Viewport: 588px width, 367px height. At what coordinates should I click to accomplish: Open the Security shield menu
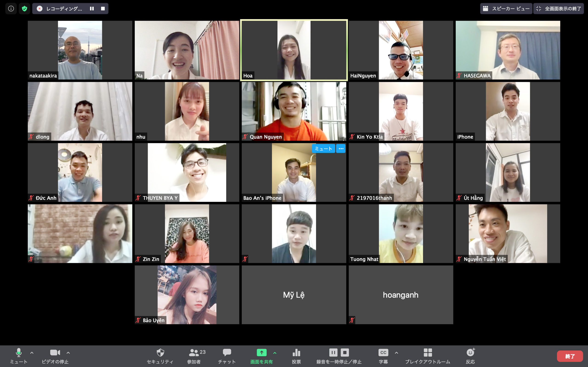click(x=160, y=356)
